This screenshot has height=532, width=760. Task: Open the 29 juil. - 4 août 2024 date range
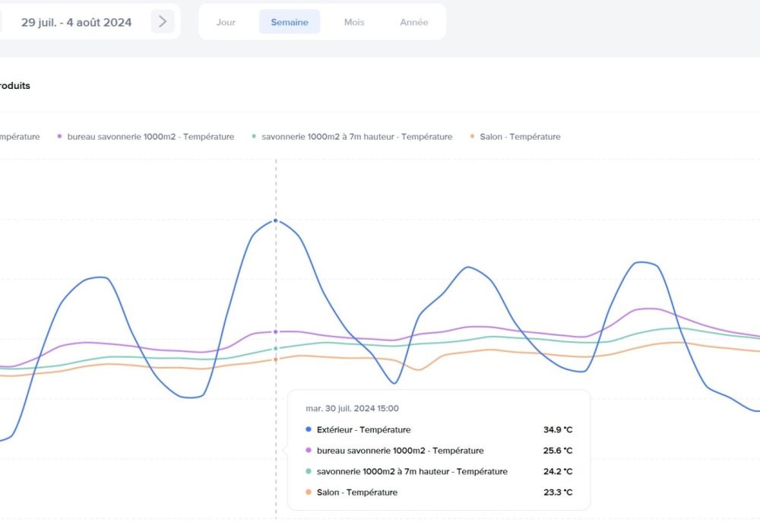pos(76,22)
